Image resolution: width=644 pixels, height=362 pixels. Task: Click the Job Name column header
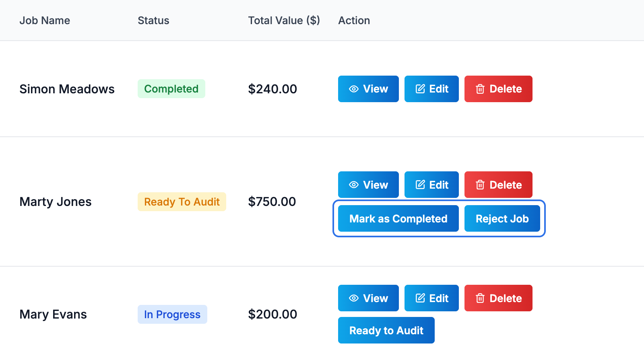[x=45, y=21]
